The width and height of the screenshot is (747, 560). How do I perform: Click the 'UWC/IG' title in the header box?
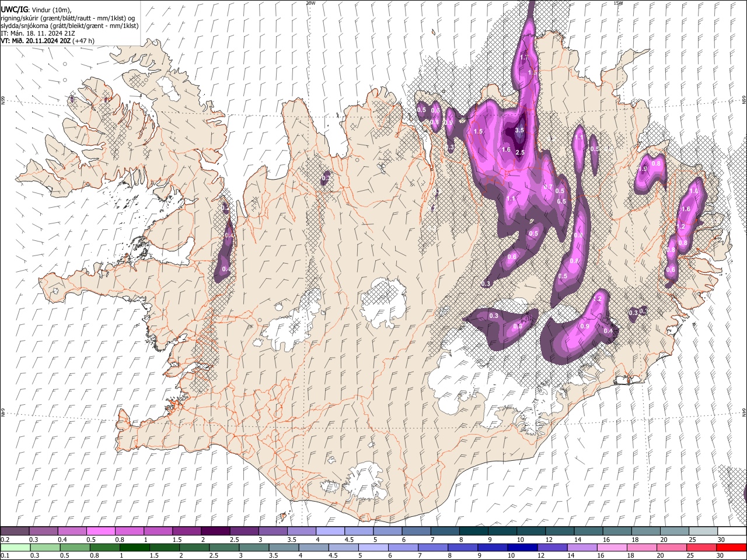(x=14, y=9)
